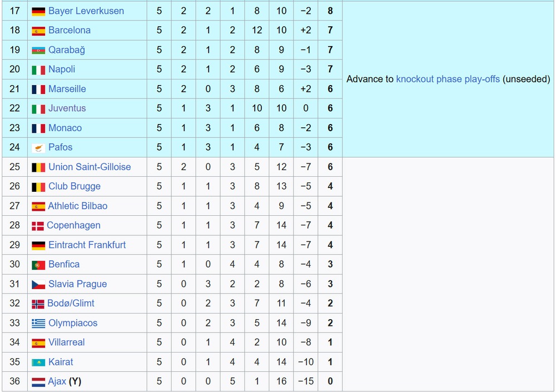Click the Norwegian flag beside Bodø/Glimt
Viewport: 556px width, 392px height.
pyautogui.click(x=38, y=304)
